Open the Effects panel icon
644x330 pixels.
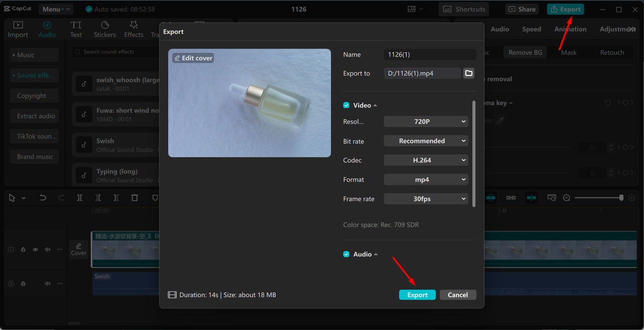click(x=134, y=25)
